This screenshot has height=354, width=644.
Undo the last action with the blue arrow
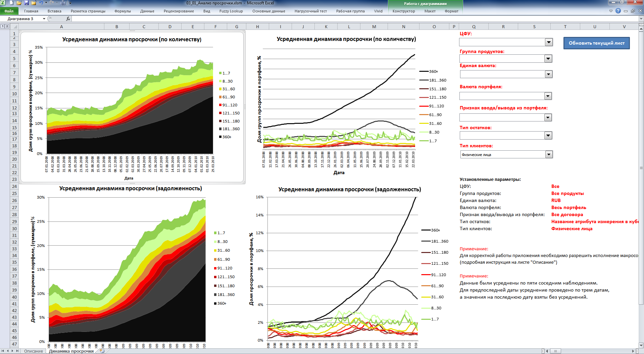pos(41,3)
